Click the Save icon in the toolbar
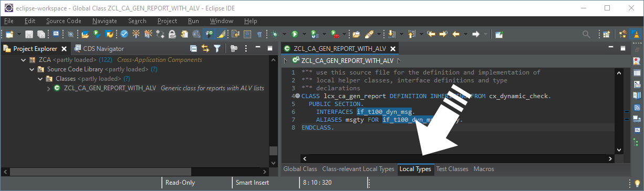 tap(29, 34)
